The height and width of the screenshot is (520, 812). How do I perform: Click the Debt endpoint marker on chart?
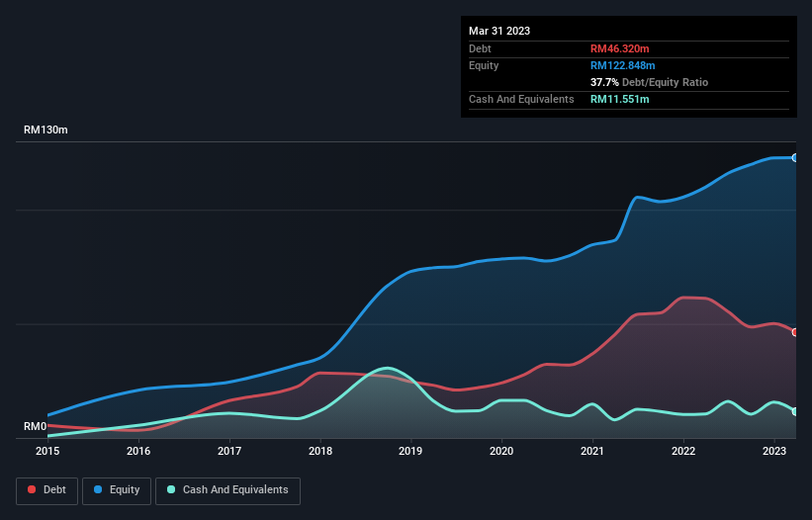[795, 332]
